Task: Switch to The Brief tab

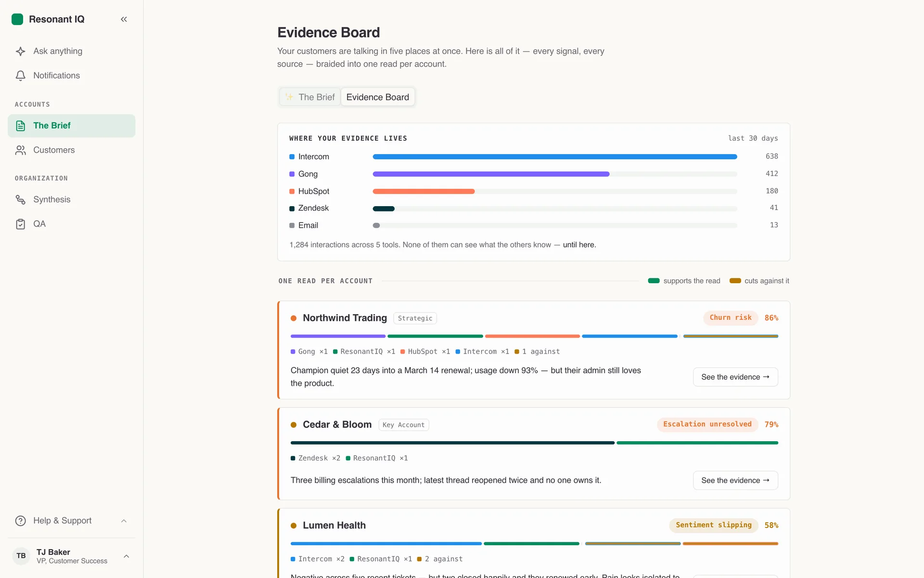Action: [310, 97]
